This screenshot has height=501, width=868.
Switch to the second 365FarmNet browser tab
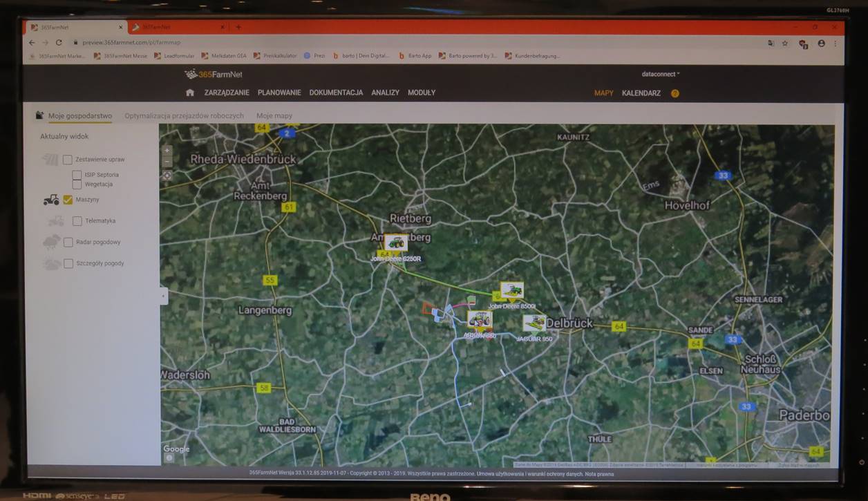click(178, 28)
